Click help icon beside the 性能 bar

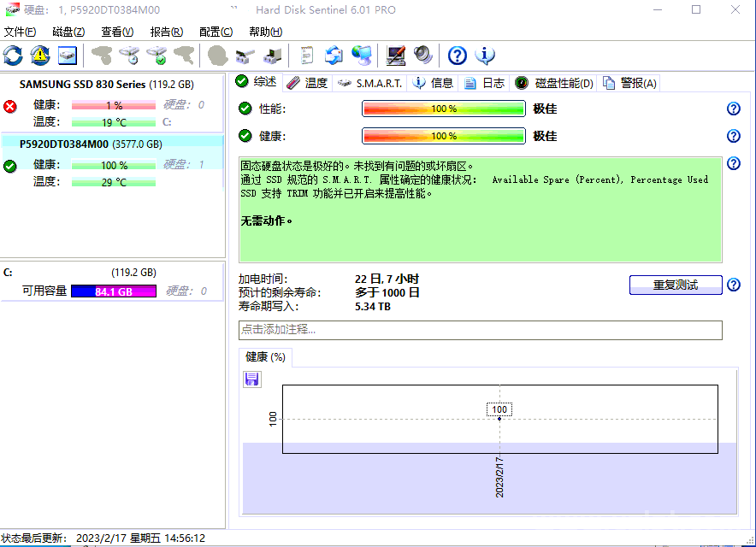click(734, 109)
